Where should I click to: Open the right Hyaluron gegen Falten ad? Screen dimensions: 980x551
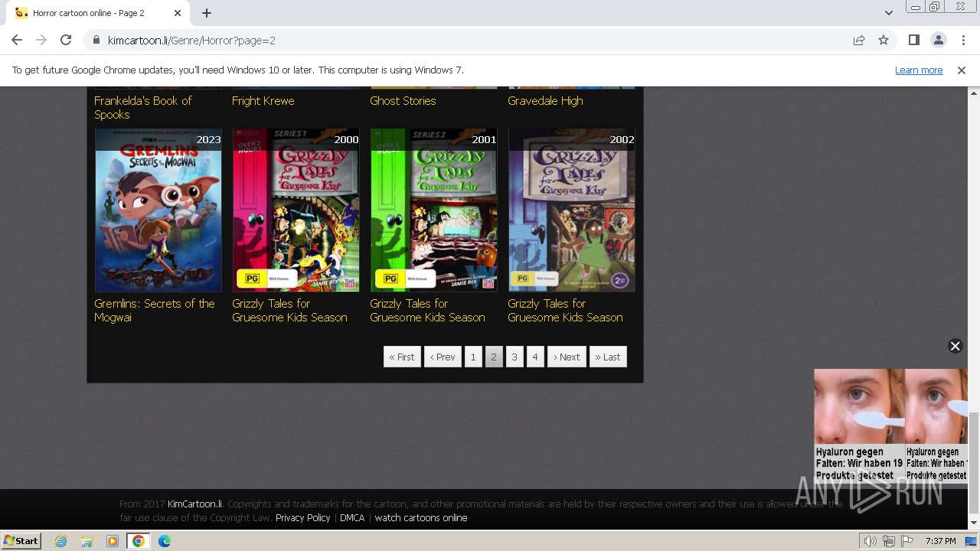coord(936,425)
